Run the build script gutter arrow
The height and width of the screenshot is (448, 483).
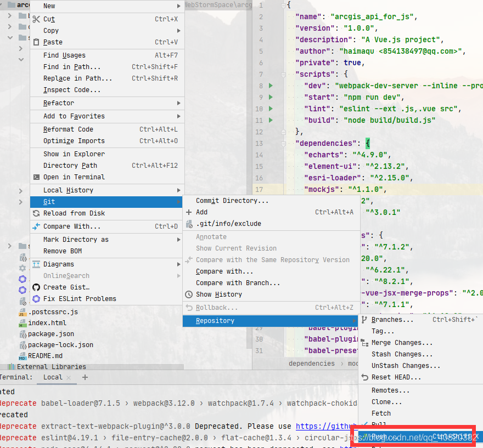271,120
